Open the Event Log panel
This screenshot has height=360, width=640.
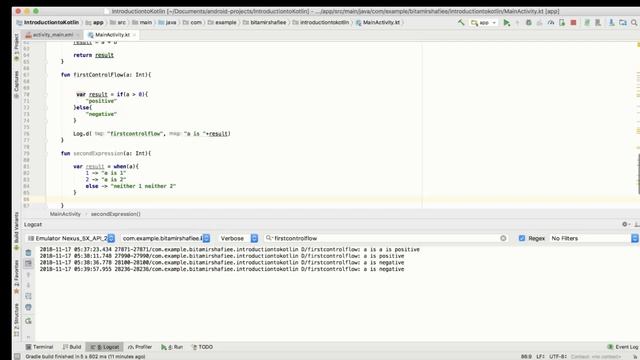[x=622, y=347]
